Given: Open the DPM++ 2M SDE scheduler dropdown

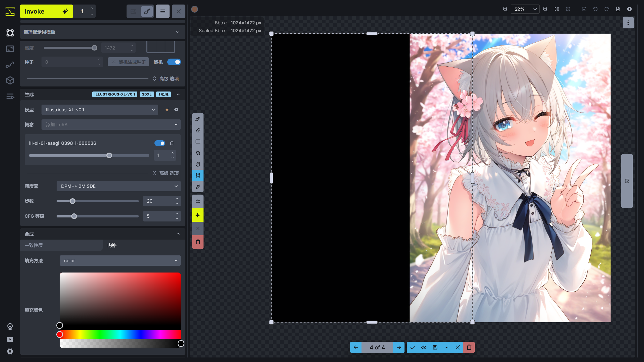Looking at the screenshot, I should (118, 186).
